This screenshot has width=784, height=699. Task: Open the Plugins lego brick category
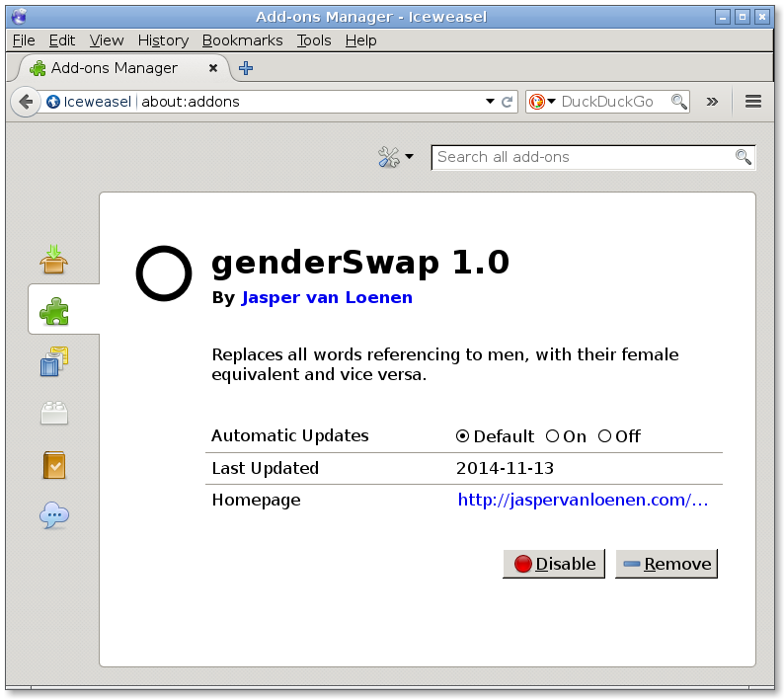click(54, 413)
